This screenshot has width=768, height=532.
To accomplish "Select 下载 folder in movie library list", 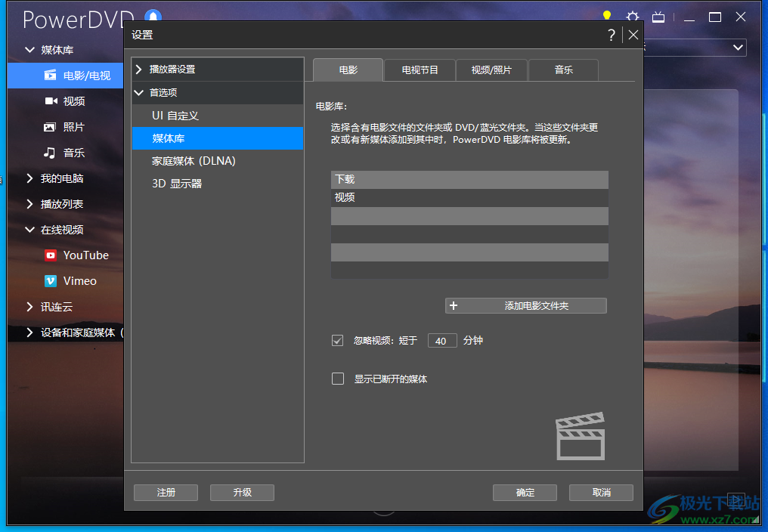I will click(469, 179).
